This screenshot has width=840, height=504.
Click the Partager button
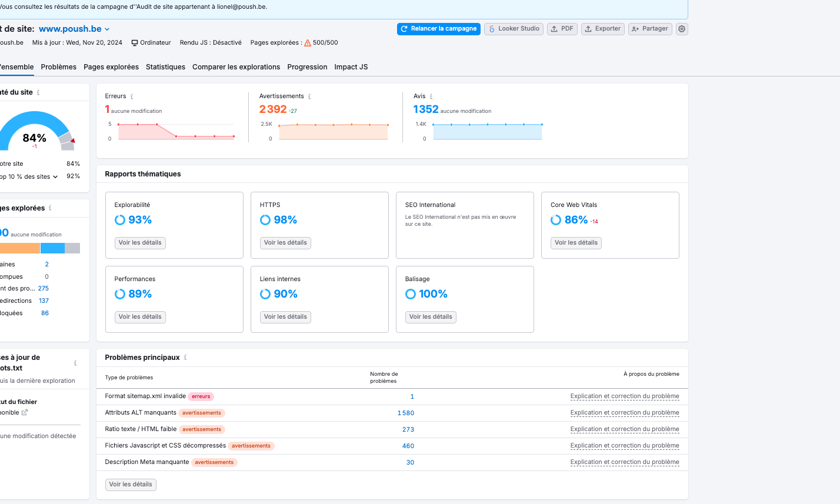[649, 29]
